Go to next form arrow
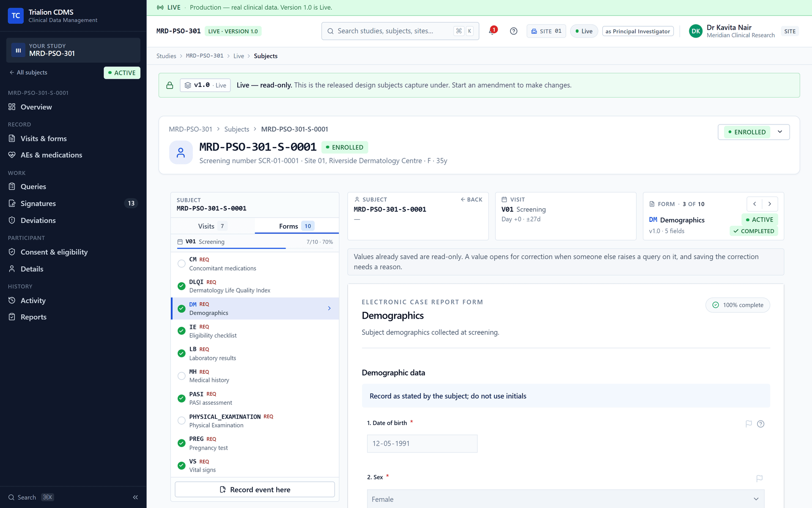The image size is (812, 508). pos(770,204)
